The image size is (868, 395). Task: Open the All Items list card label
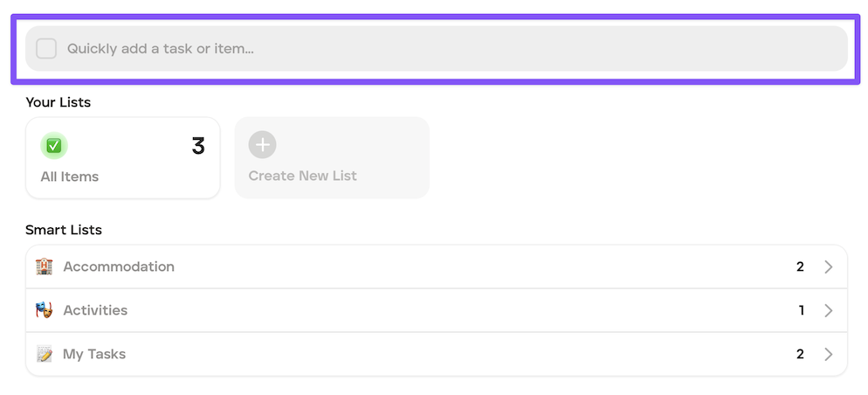[x=70, y=177]
